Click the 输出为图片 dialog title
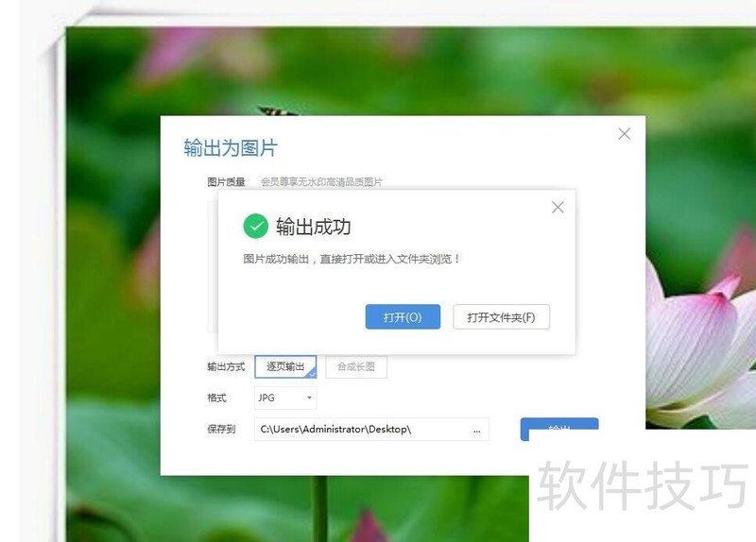The width and height of the screenshot is (756, 542). [231, 148]
